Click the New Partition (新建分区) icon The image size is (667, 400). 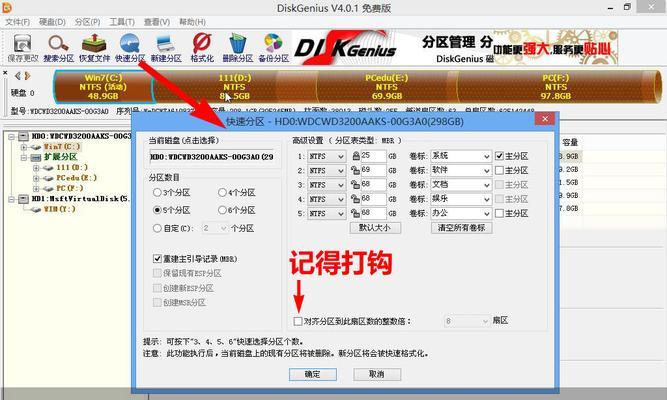coord(166,48)
